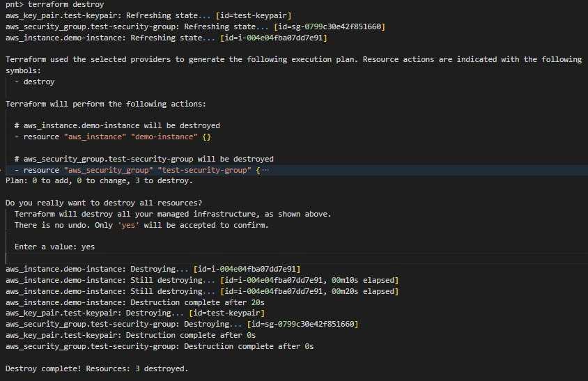This screenshot has width=588, height=381.
Task: Click the "- destroy" symbol legend line
Action: 39,81
